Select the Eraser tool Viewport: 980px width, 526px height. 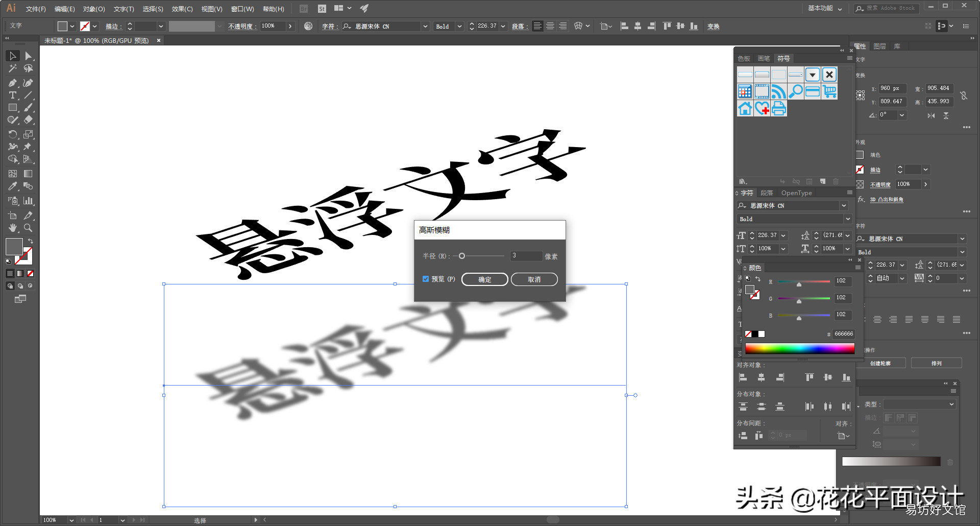[29, 120]
